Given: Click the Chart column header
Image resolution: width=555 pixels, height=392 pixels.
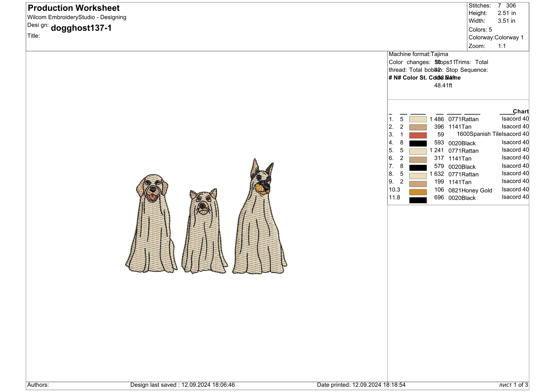Looking at the screenshot, I should 520,111.
